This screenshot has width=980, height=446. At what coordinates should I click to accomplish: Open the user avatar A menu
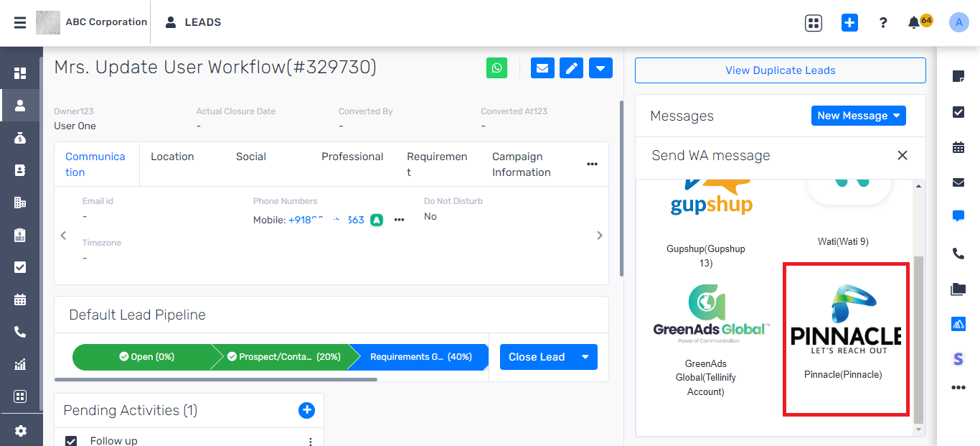pyautogui.click(x=959, y=23)
